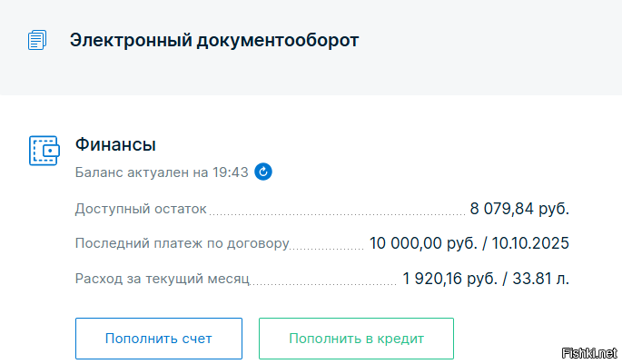The width and height of the screenshot is (622, 364).
Task: Select the 8 079,84 руб. balance value
Action: [519, 209]
